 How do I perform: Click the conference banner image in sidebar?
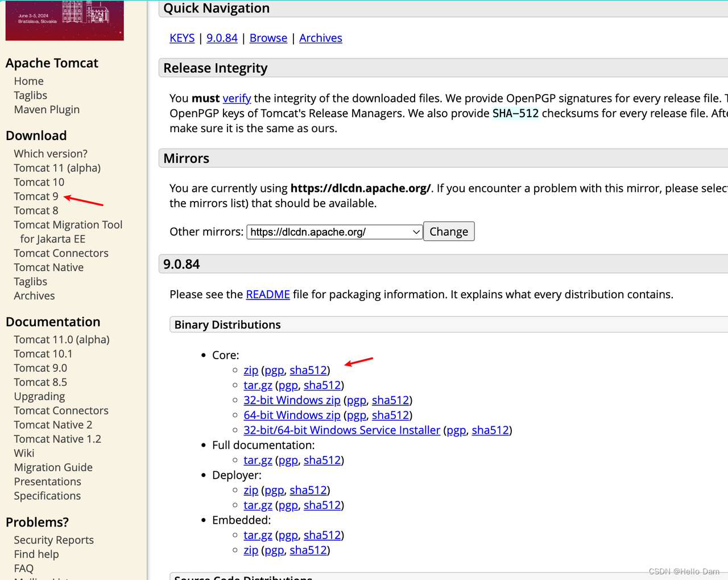pyautogui.click(x=64, y=20)
